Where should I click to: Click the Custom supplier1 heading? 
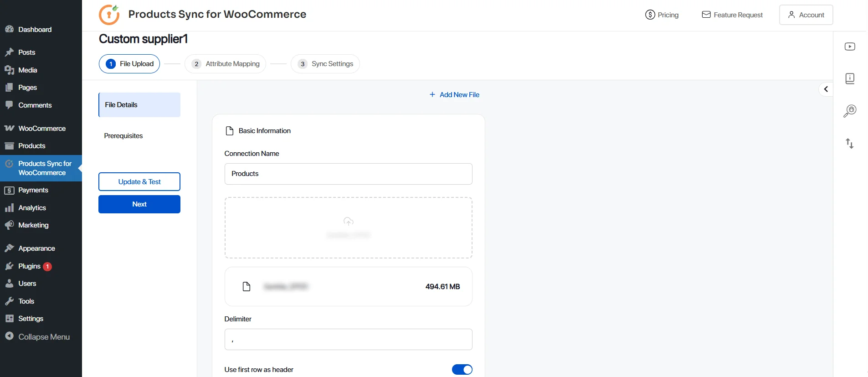click(143, 39)
